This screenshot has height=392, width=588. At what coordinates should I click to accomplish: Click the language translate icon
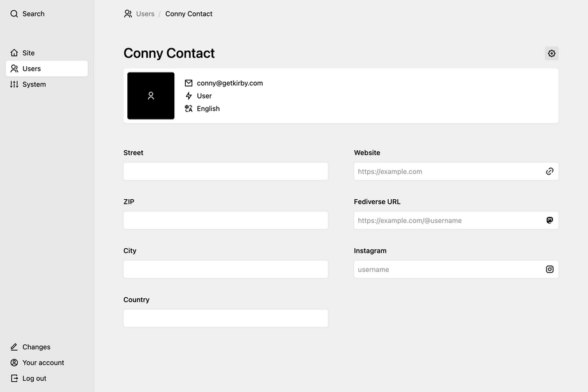[x=188, y=109]
